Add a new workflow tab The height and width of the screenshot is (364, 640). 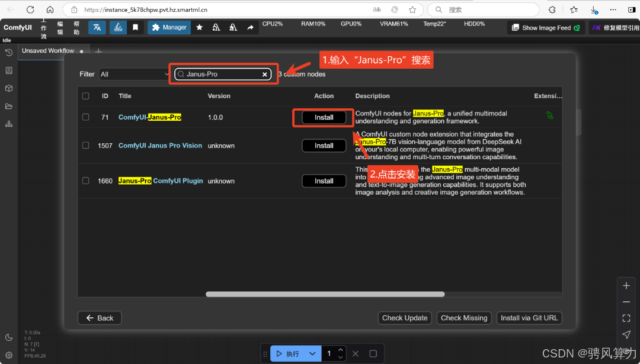coord(98,51)
